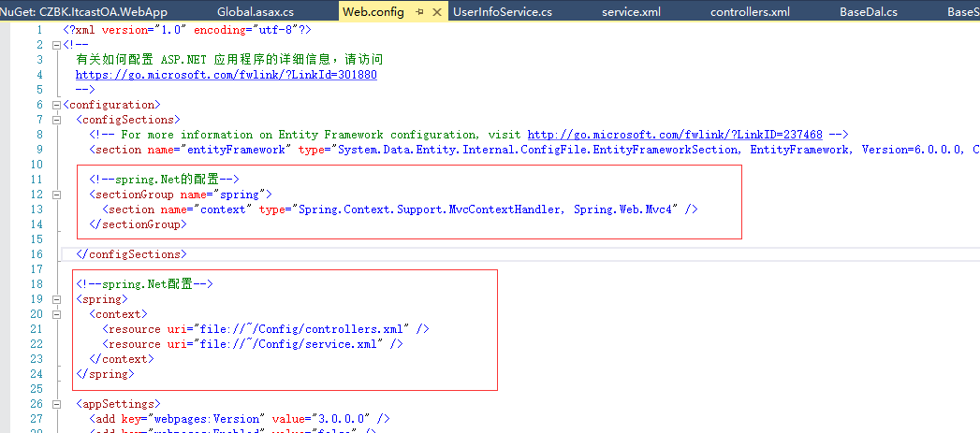
Task: Open the BaseDal.cs tab
Action: point(869,12)
